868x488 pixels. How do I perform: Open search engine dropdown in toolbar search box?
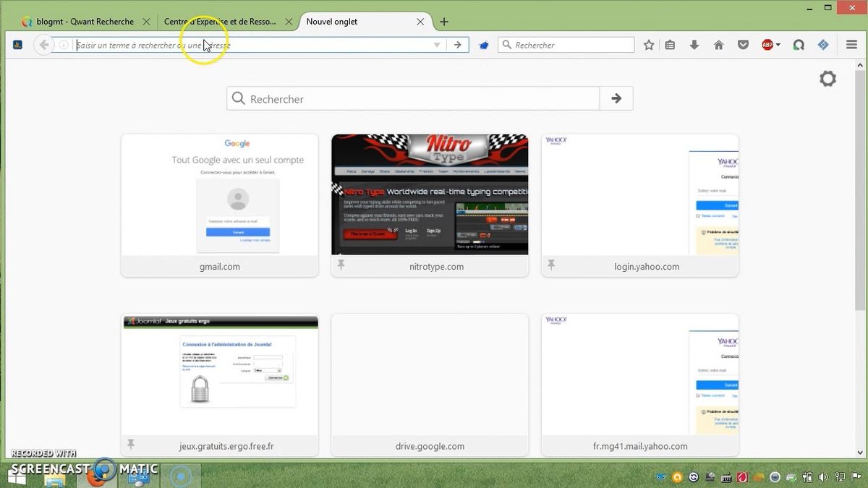[x=506, y=45]
